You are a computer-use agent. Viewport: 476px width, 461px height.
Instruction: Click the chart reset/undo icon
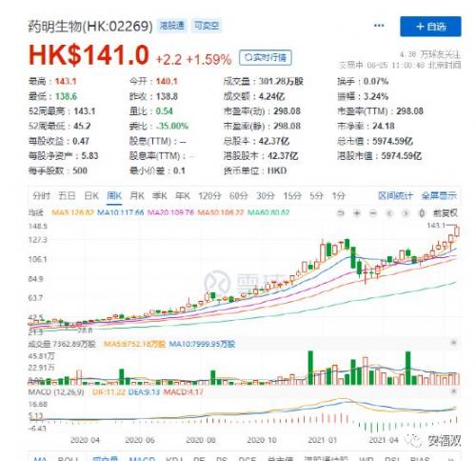pyautogui.click(x=341, y=213)
